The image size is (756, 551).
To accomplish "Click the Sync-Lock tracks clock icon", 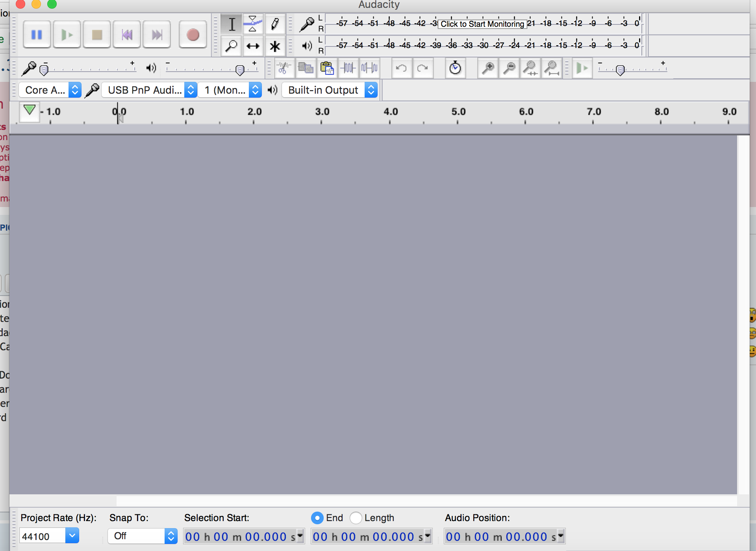I will [455, 68].
